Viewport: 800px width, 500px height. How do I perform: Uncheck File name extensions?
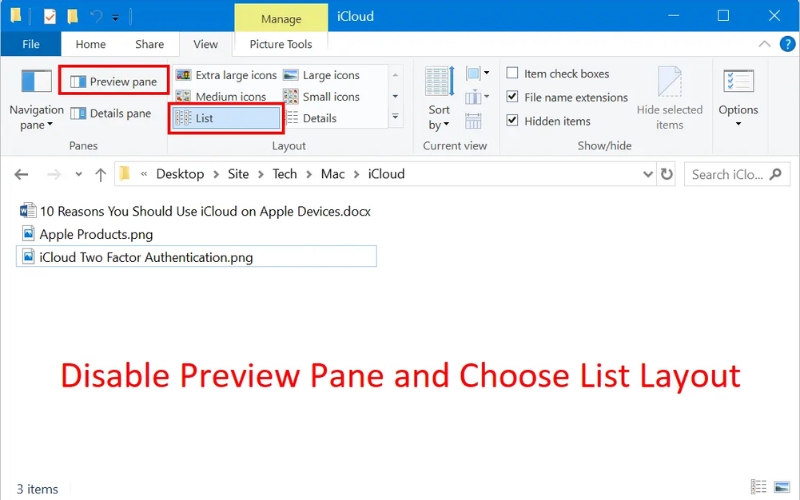click(512, 96)
